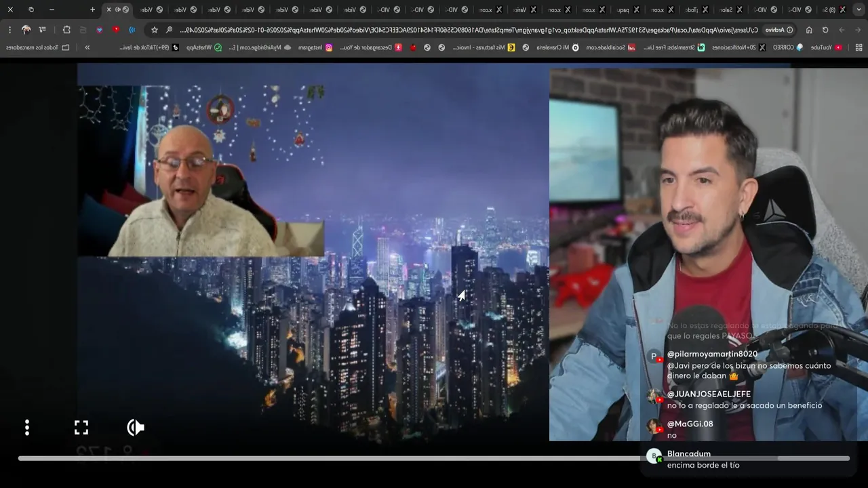Open the tab search dropdown arrow
The width and height of the screenshot is (868, 488).
click(x=859, y=9)
